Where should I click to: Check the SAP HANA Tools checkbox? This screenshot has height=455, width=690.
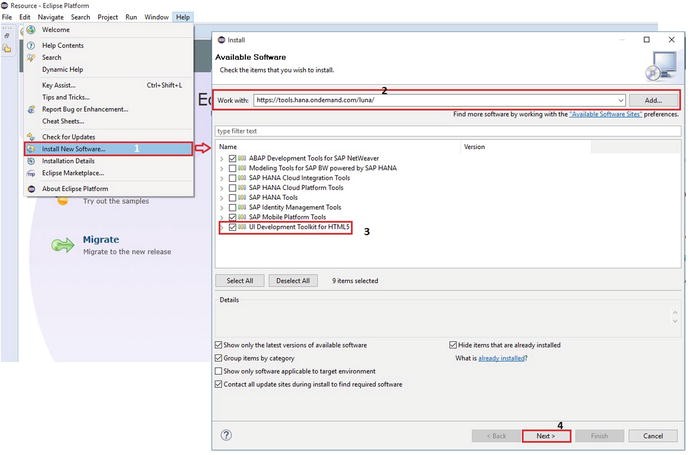click(x=232, y=198)
